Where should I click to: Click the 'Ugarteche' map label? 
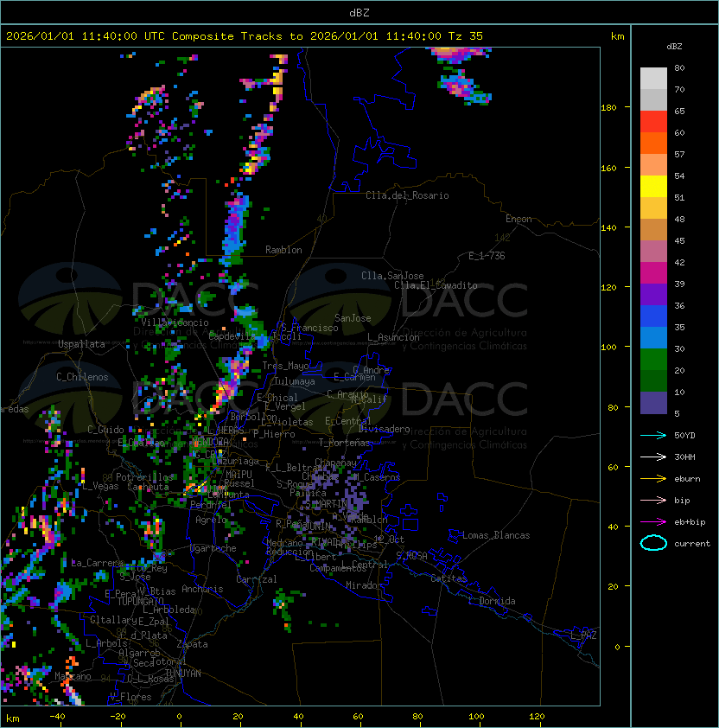point(213,548)
